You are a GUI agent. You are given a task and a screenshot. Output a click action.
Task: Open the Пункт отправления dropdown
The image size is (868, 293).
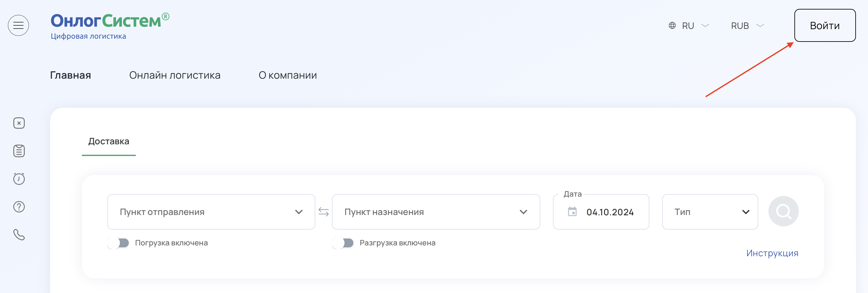[211, 212]
